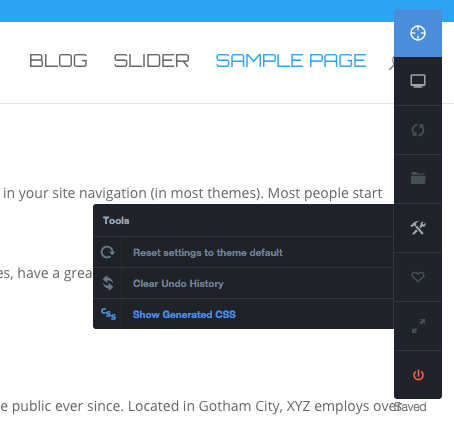
Task: Activate the element targeting crosshair icon
Action: pyautogui.click(x=418, y=33)
